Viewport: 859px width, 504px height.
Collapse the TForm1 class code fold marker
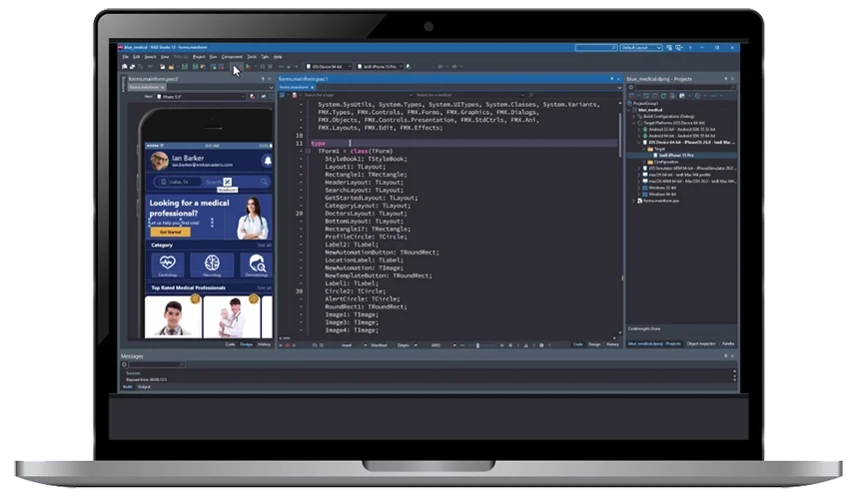(x=308, y=151)
